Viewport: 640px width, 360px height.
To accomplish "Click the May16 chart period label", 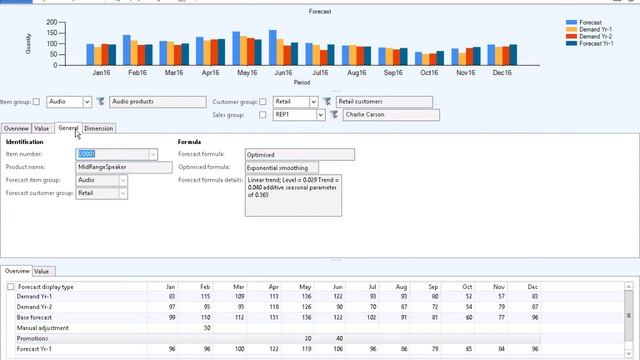I will click(x=247, y=73).
